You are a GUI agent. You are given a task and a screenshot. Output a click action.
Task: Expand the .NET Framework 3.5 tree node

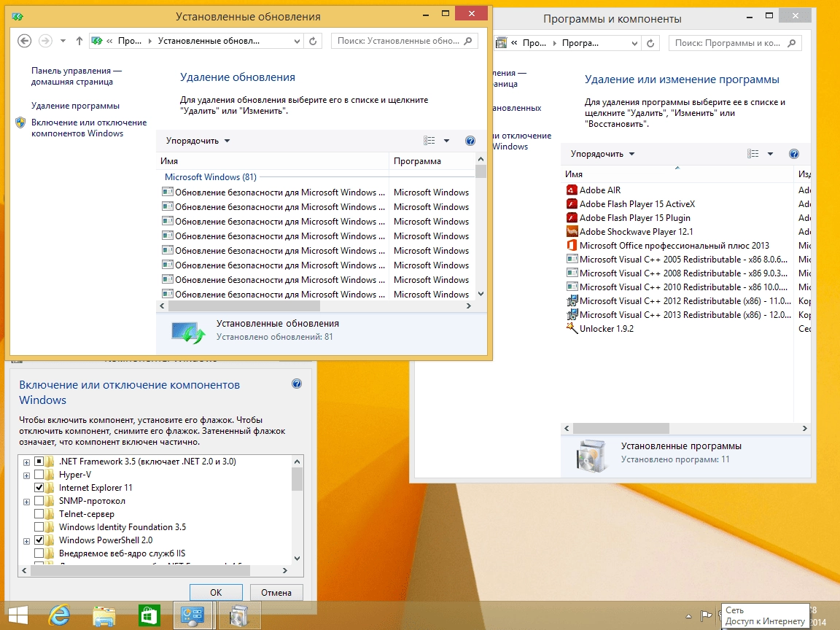(x=26, y=462)
